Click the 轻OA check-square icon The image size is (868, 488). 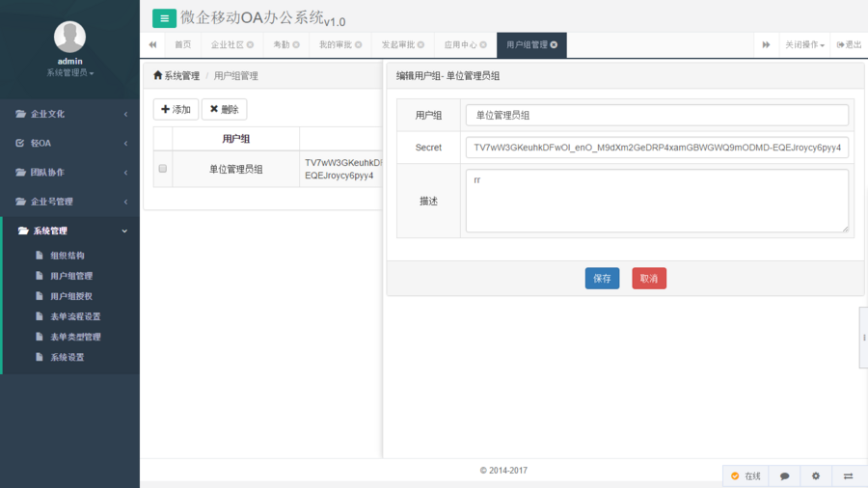(x=20, y=143)
